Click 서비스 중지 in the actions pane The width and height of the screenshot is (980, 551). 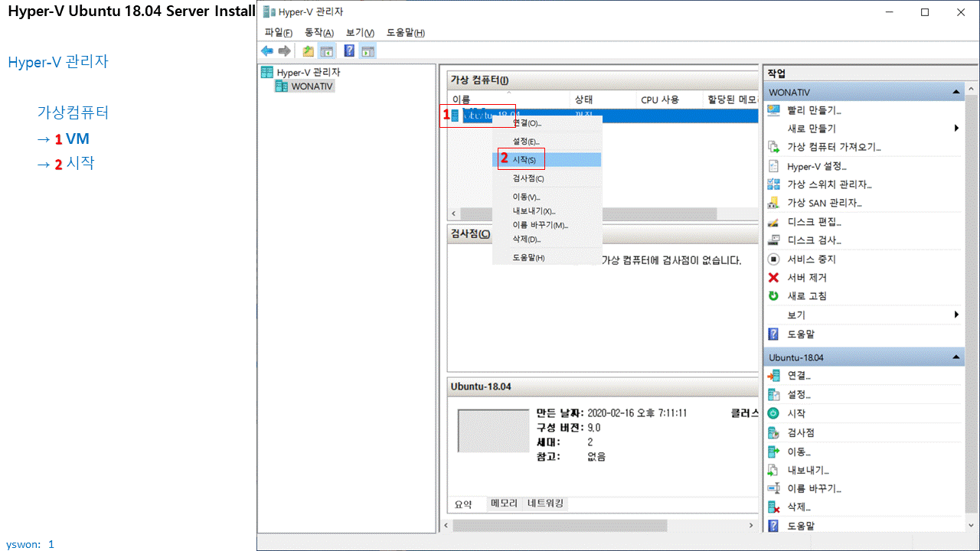pyautogui.click(x=812, y=259)
